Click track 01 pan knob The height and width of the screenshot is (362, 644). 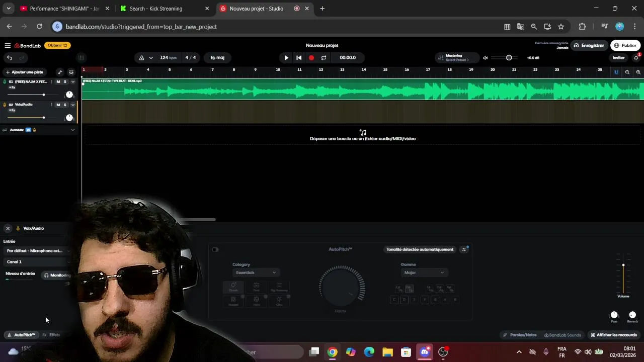[x=69, y=95]
